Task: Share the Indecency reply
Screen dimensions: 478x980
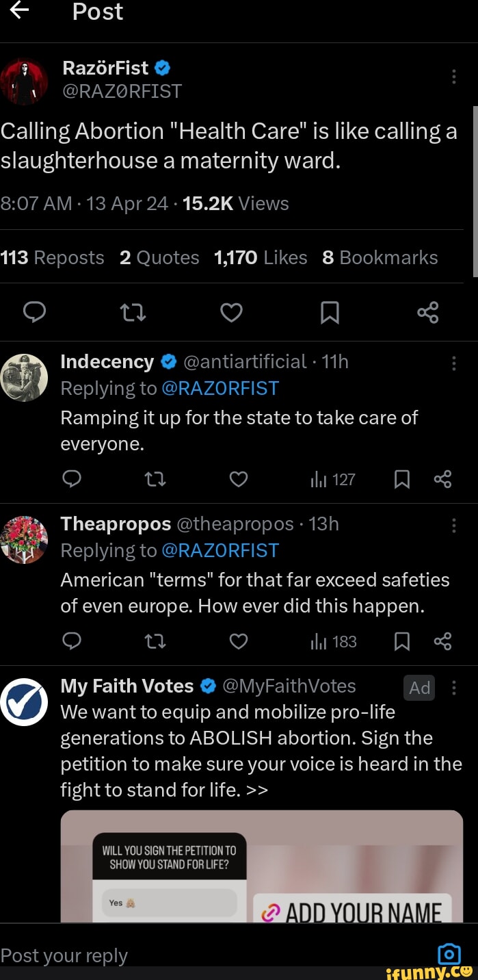Action: click(x=442, y=480)
